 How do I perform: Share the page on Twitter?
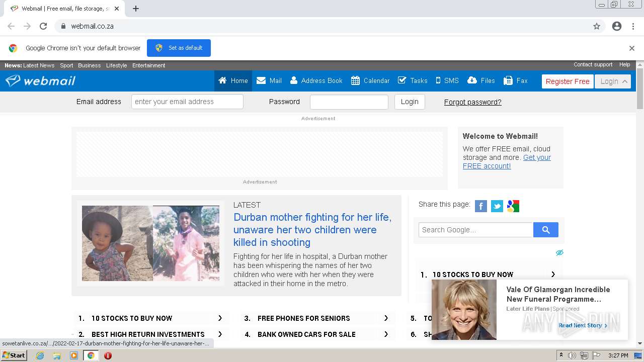497,206
